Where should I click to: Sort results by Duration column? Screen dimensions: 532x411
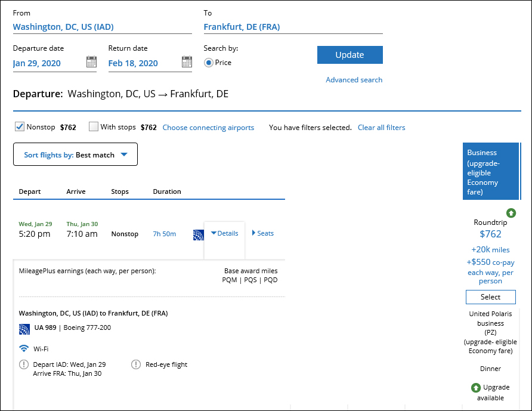click(x=167, y=191)
